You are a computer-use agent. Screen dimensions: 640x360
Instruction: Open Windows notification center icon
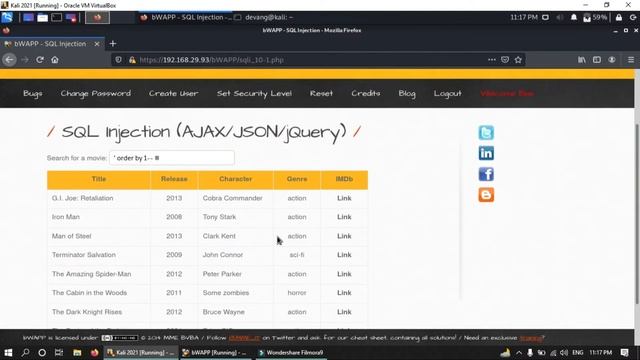point(624,352)
